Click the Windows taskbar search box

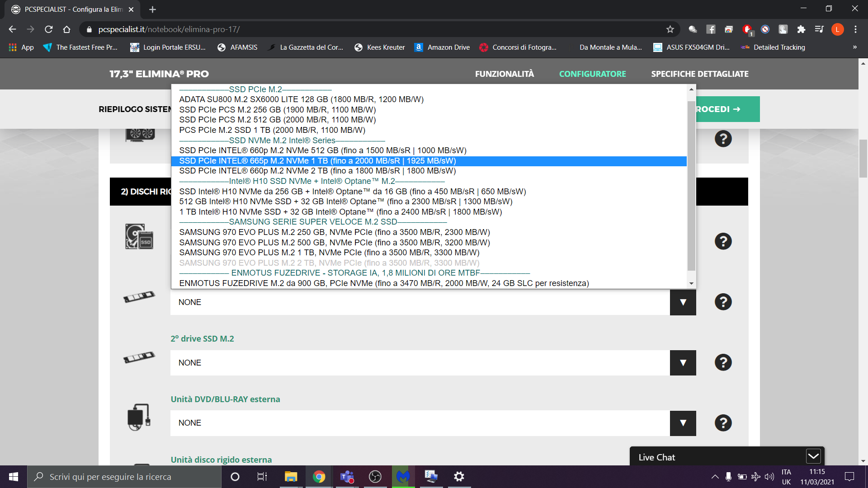point(124,477)
